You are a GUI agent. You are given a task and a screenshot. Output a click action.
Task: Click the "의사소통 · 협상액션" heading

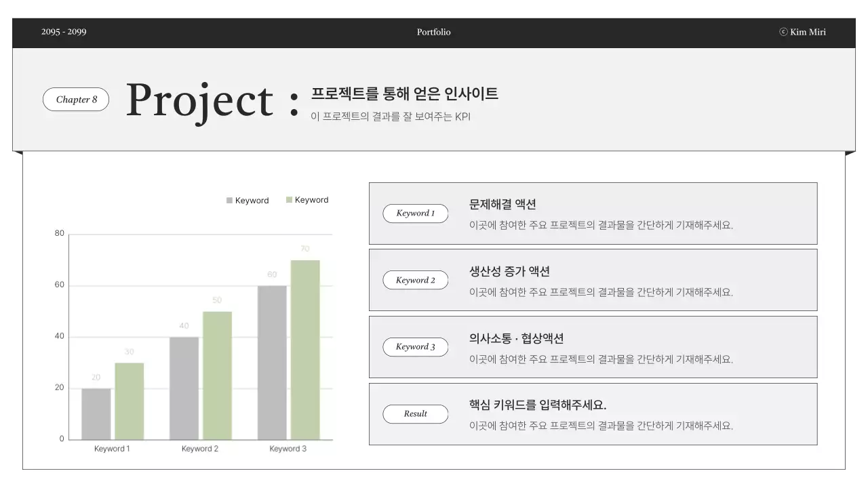516,339
